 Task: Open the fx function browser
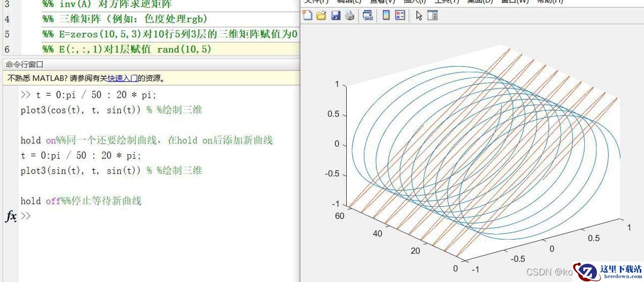pos(10,216)
